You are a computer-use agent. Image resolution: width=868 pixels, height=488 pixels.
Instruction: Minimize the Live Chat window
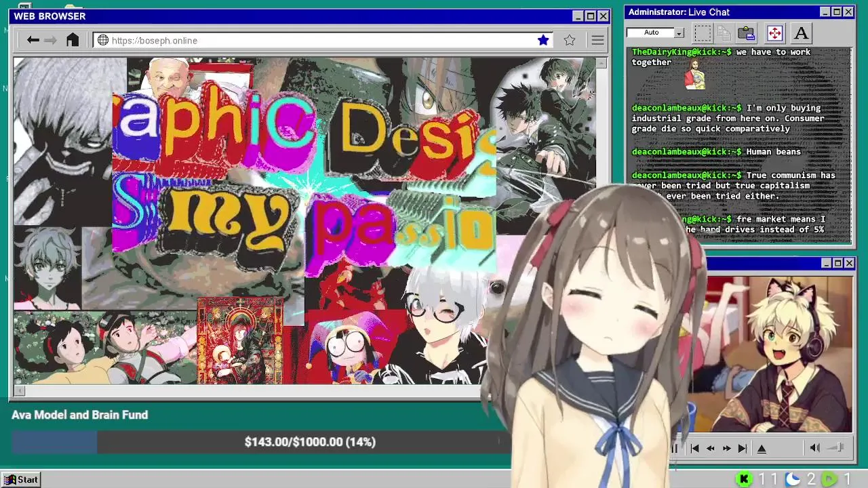pyautogui.click(x=825, y=12)
